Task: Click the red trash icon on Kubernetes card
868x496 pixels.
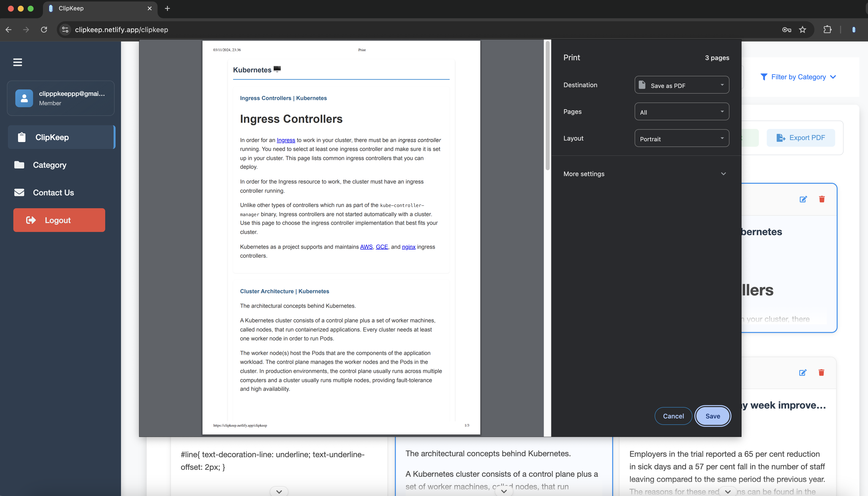Action: (822, 199)
